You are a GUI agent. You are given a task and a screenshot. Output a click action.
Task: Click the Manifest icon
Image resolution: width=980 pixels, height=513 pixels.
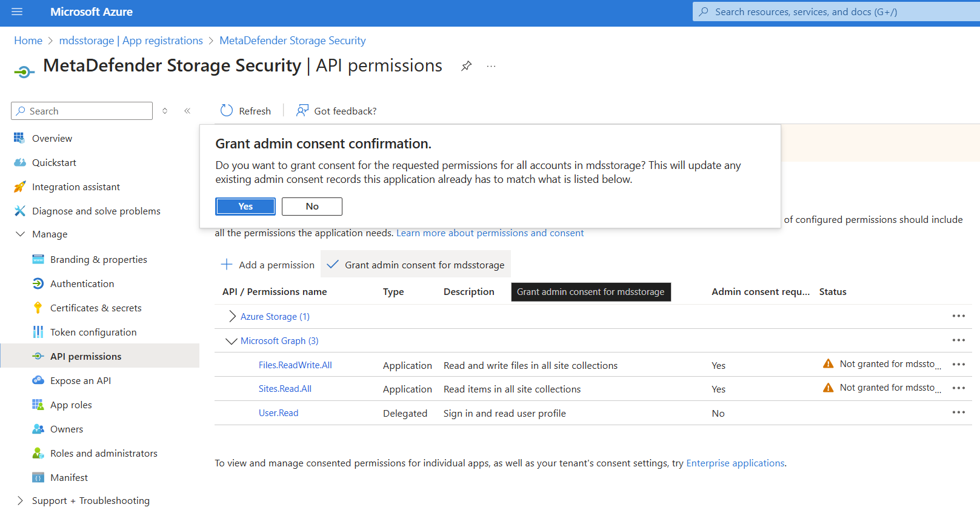click(38, 477)
